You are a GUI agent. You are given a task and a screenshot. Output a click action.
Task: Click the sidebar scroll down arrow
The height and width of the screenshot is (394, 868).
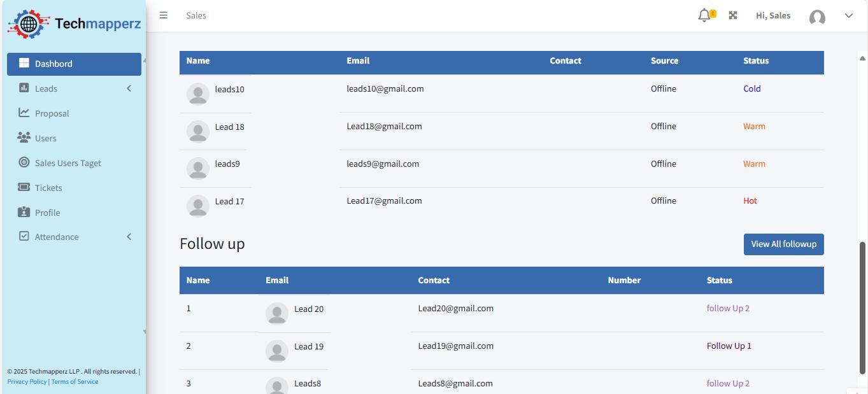coord(145,332)
